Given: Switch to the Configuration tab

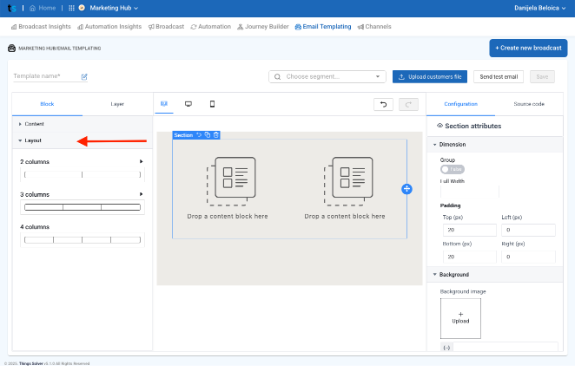Looking at the screenshot, I should (461, 104).
